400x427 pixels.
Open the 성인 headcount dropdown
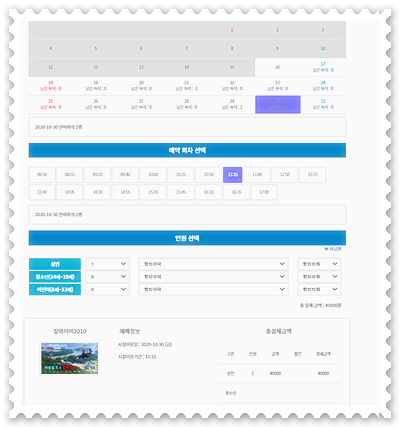pyautogui.click(x=107, y=264)
